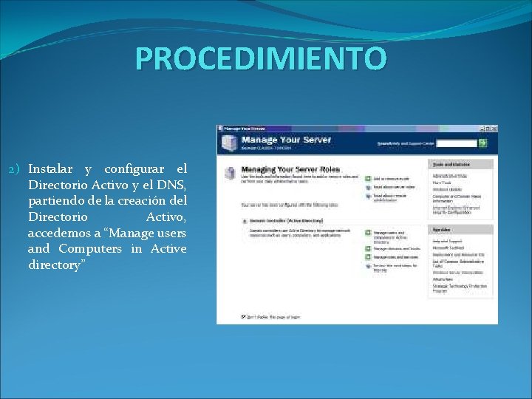Click the Manage Your Server banner title
The height and width of the screenshot is (399, 532).
tap(286, 140)
